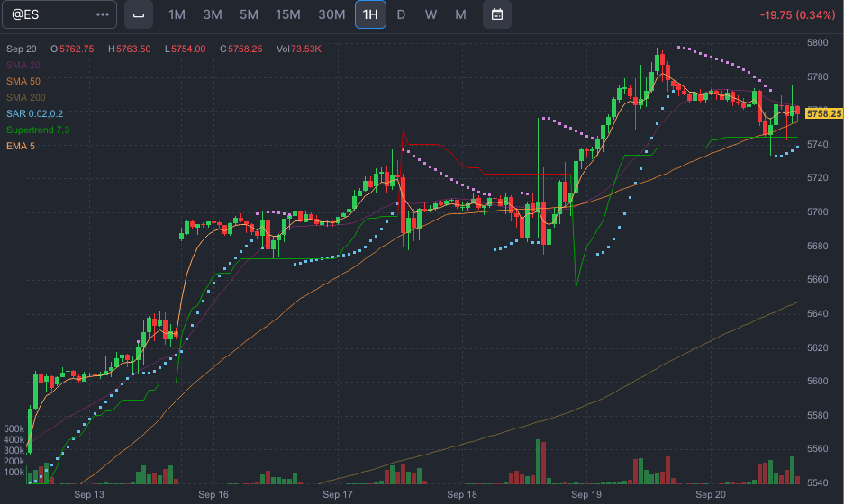This screenshot has height=504, width=844.
Task: Toggle the SMA 200 indicator label
Action: coord(26,97)
